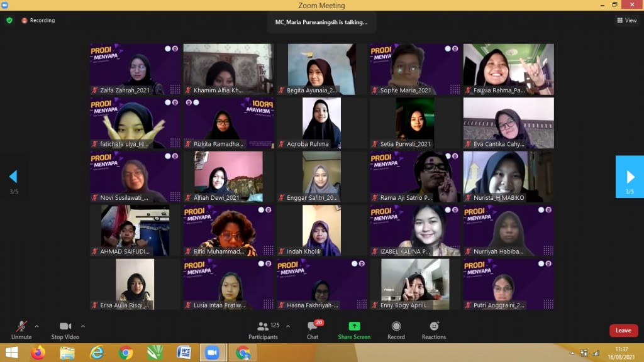Leave the meeting
This screenshot has height=362, width=644.
(x=623, y=331)
